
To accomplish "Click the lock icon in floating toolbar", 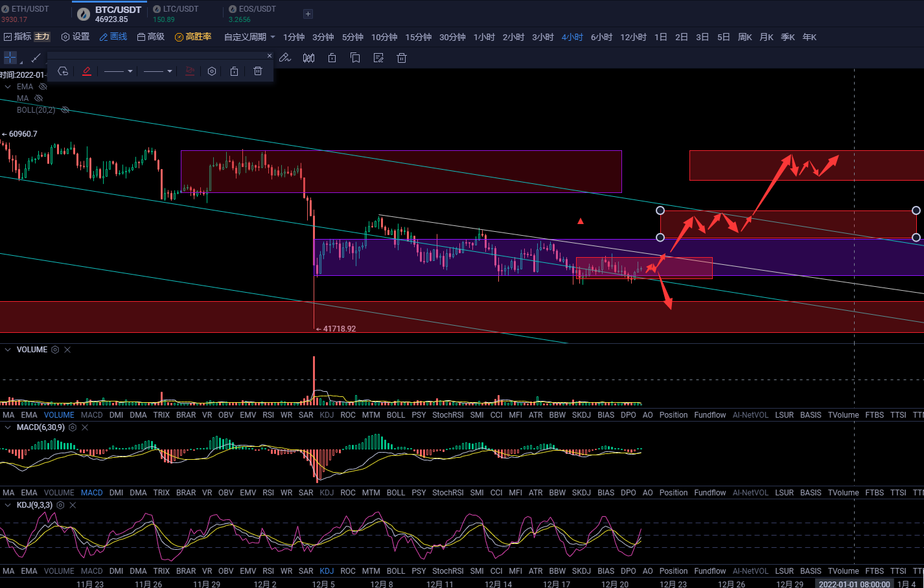I will click(234, 71).
